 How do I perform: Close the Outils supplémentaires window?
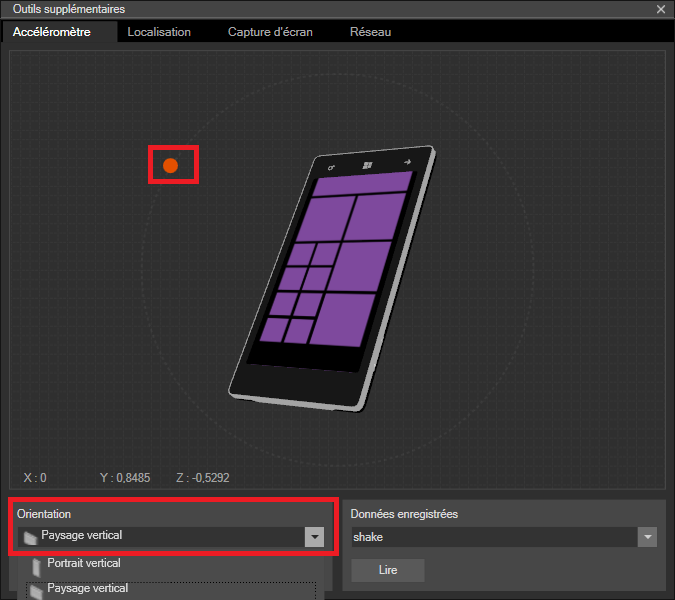tap(660, 9)
